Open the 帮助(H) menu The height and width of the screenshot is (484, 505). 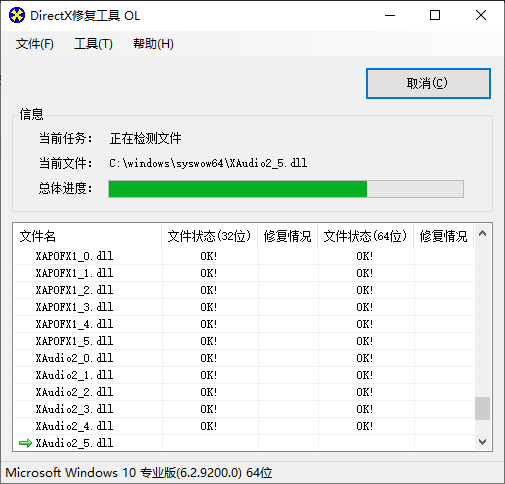[x=153, y=44]
